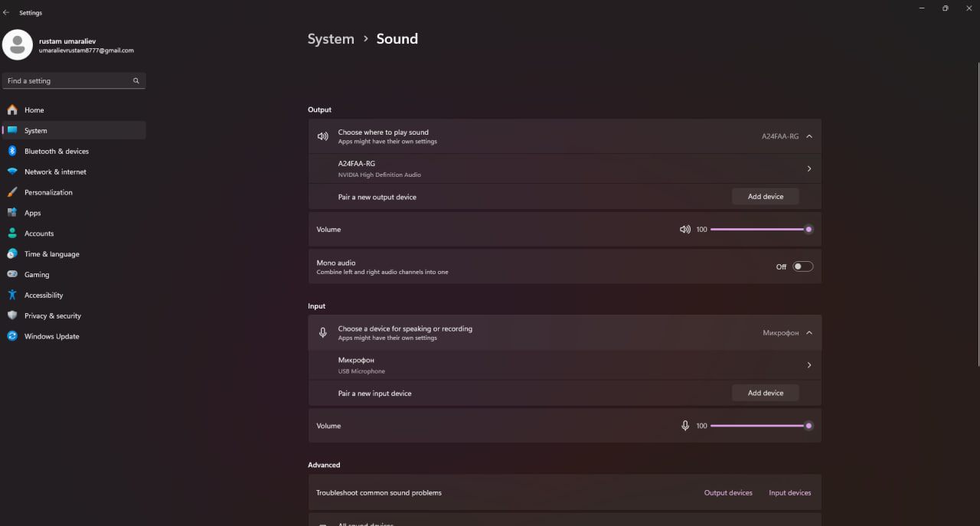Open A24FAA-RG output device properties arrow
The width and height of the screenshot is (980, 526).
pos(809,168)
